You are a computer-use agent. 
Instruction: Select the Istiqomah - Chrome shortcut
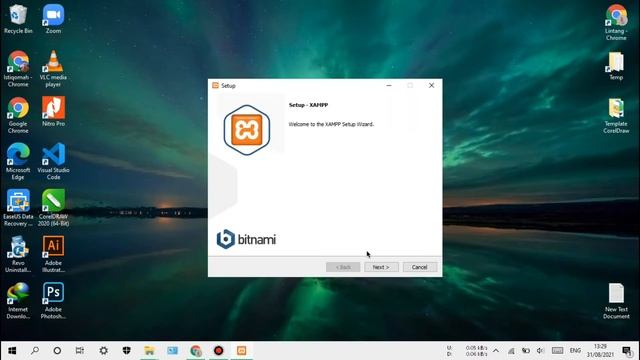click(x=18, y=69)
